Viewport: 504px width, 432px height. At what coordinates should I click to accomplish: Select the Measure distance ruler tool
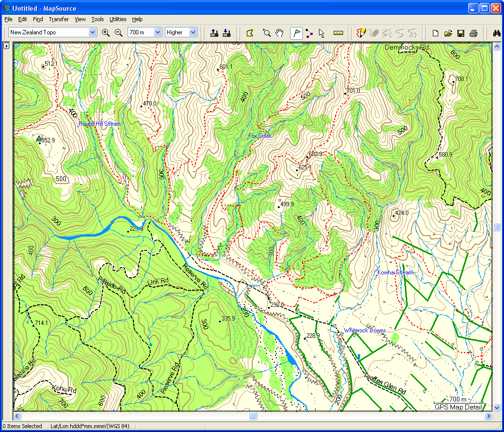338,33
